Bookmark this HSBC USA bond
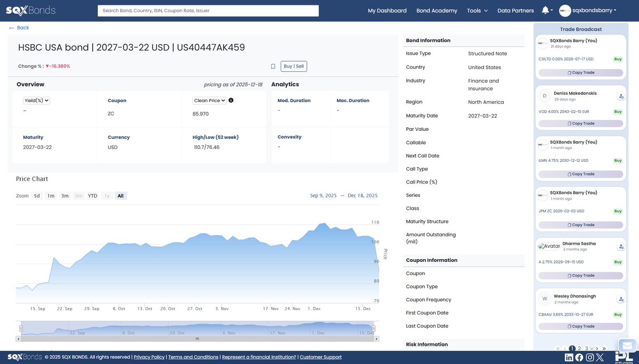Screen dimensions: 639x364 (273, 67)
